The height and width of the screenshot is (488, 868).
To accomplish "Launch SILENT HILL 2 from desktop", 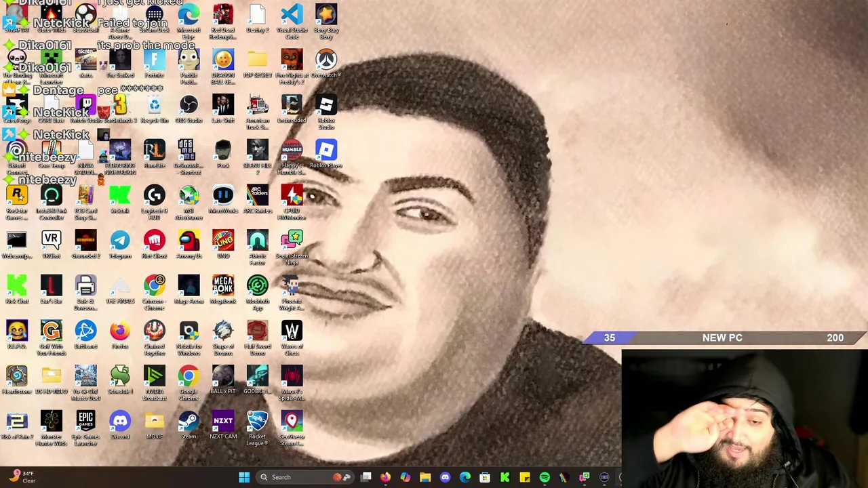I will coord(258,157).
